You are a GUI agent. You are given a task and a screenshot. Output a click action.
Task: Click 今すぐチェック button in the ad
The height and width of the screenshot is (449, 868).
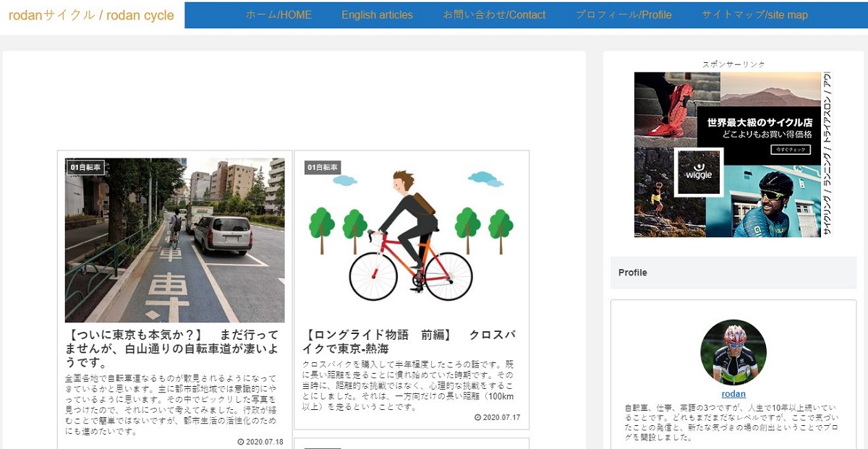[790, 150]
